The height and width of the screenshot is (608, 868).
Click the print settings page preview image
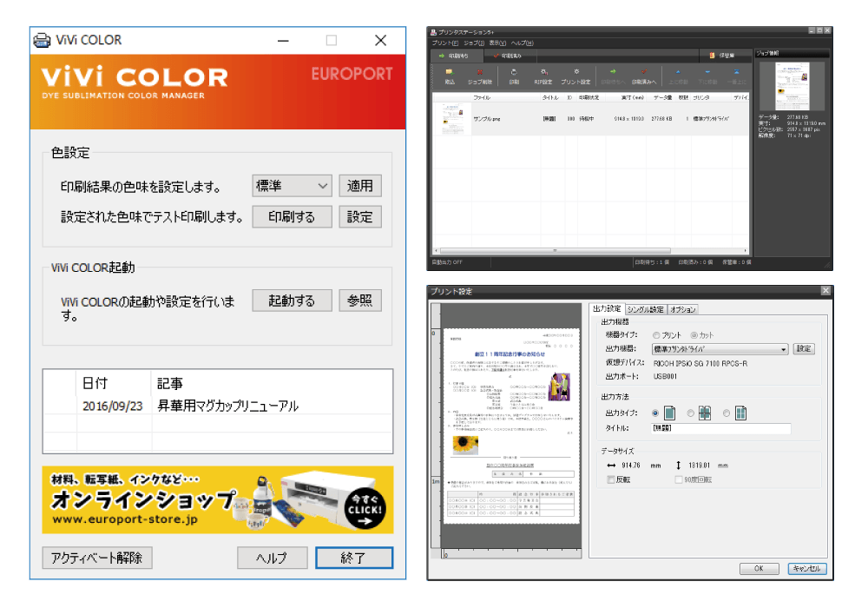tap(511, 426)
